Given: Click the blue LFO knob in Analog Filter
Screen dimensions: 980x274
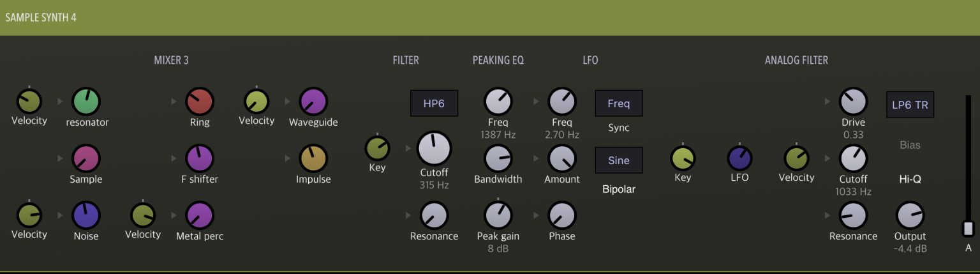Looking at the screenshot, I should 739,158.
